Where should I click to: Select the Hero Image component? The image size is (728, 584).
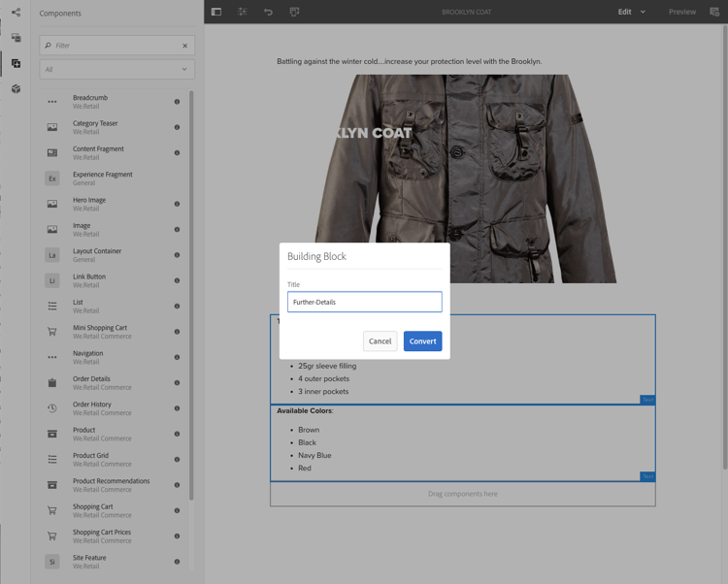114,204
